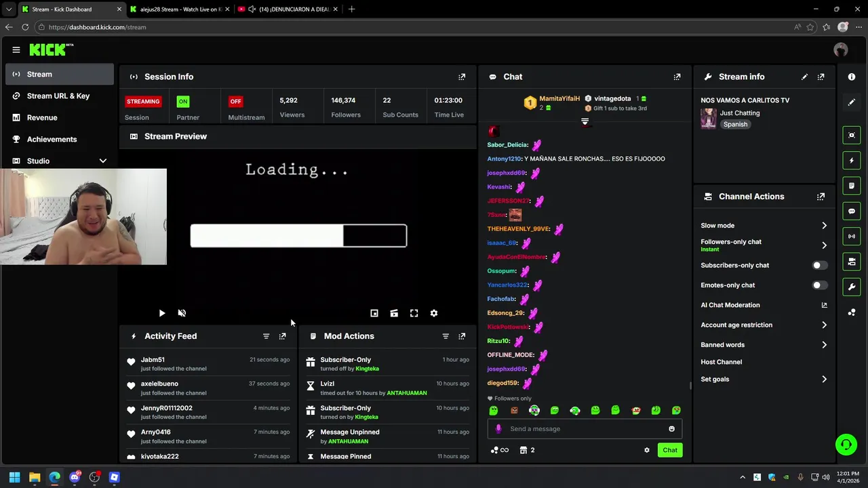
Task: Click username Antony1210 in chat
Action: click(x=504, y=159)
